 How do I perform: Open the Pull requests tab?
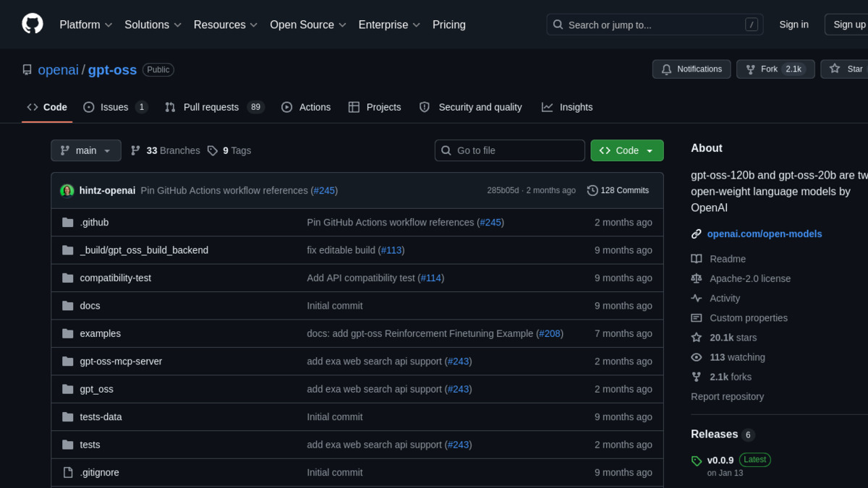click(x=215, y=107)
